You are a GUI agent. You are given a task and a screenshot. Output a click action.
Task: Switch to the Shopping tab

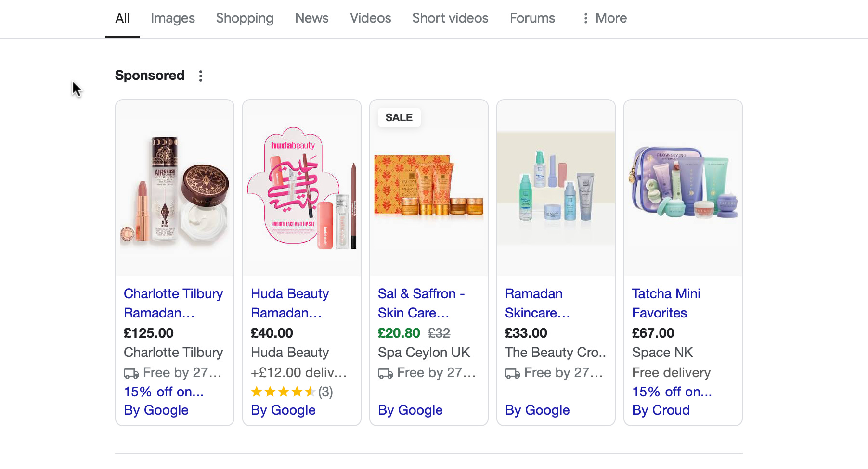point(245,18)
